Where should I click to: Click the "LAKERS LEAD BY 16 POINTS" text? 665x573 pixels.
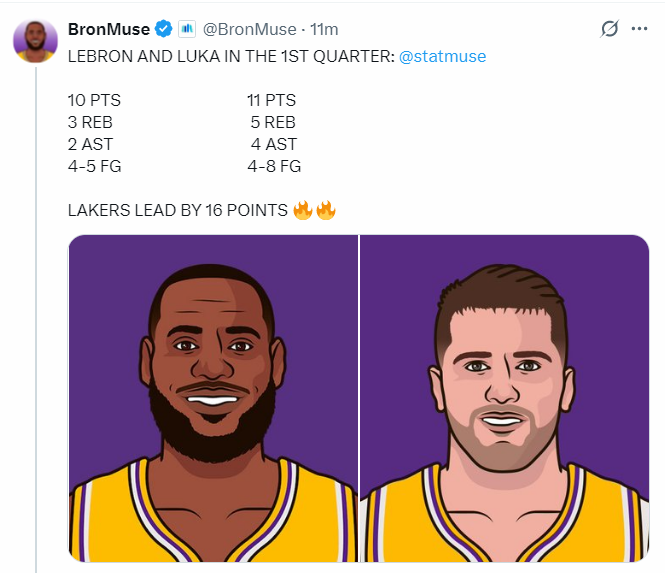coord(177,210)
